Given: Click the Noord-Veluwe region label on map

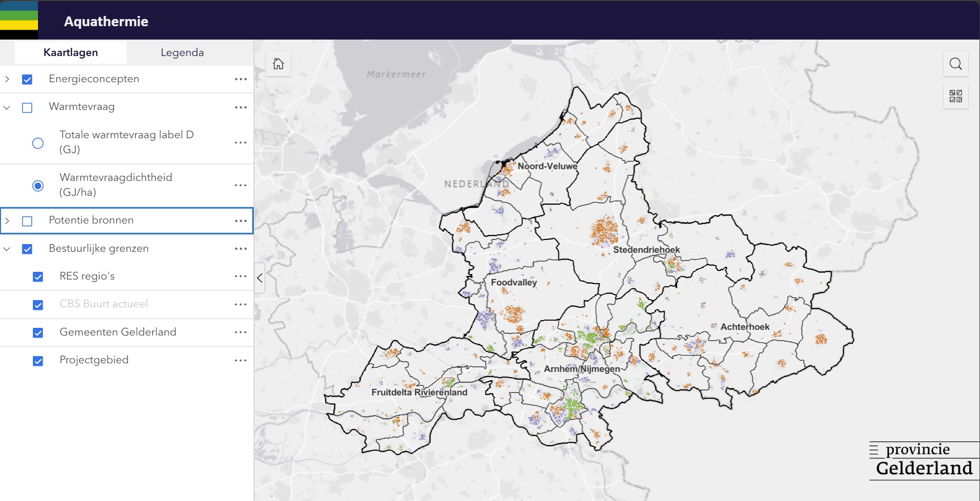Looking at the screenshot, I should coord(548,166).
